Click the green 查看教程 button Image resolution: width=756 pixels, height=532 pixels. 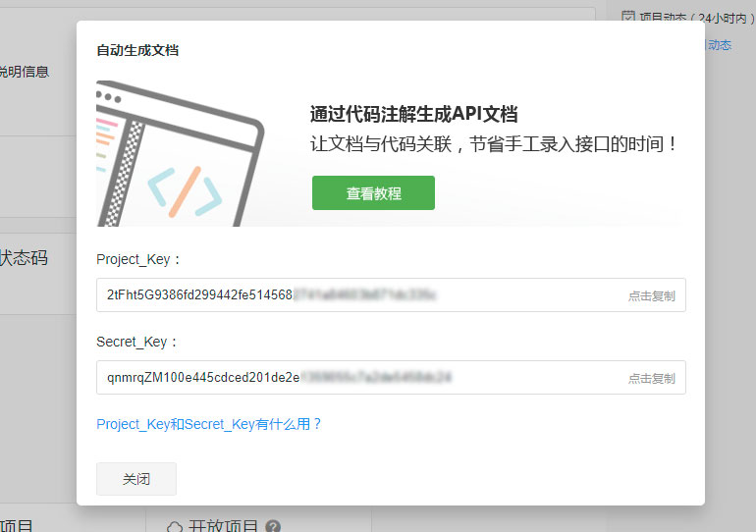pos(373,192)
